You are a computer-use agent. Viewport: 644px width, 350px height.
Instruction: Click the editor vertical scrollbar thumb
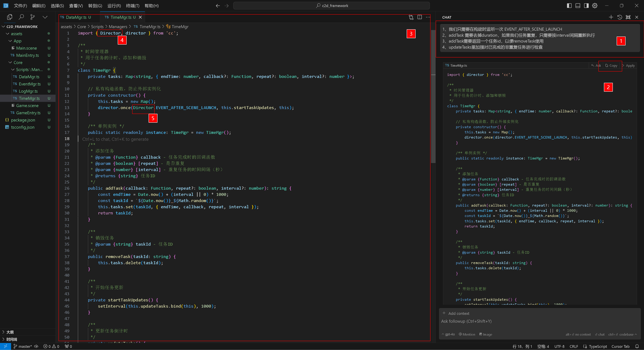[x=433, y=96]
